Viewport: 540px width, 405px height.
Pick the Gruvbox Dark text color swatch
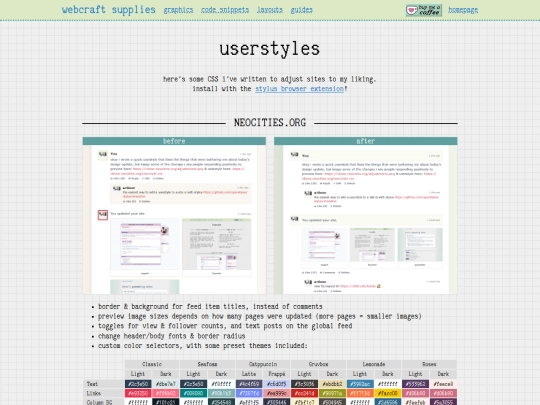(x=332, y=384)
